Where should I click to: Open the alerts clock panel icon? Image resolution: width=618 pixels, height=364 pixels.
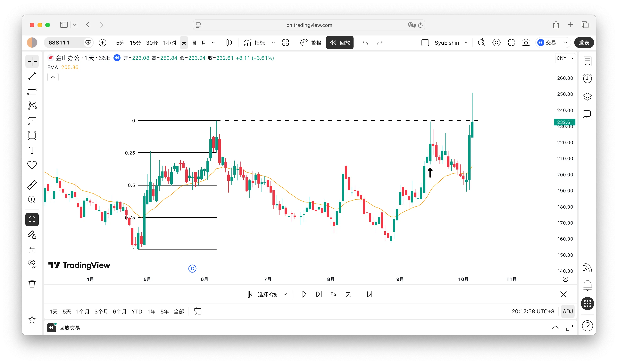point(587,78)
